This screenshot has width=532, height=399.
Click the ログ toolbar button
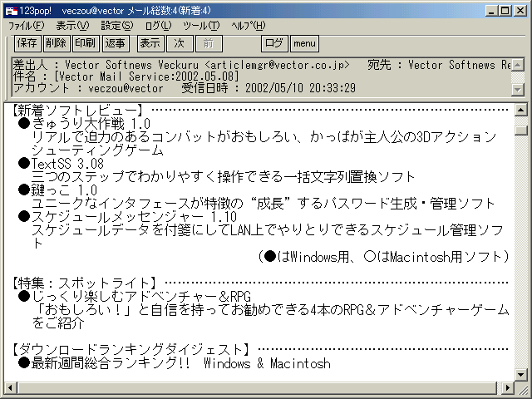(x=274, y=43)
